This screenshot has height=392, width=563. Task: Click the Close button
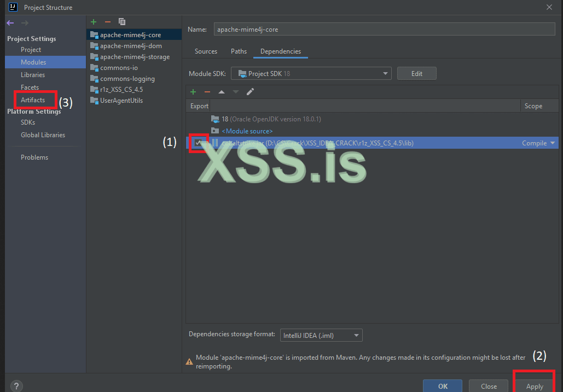point(488,387)
